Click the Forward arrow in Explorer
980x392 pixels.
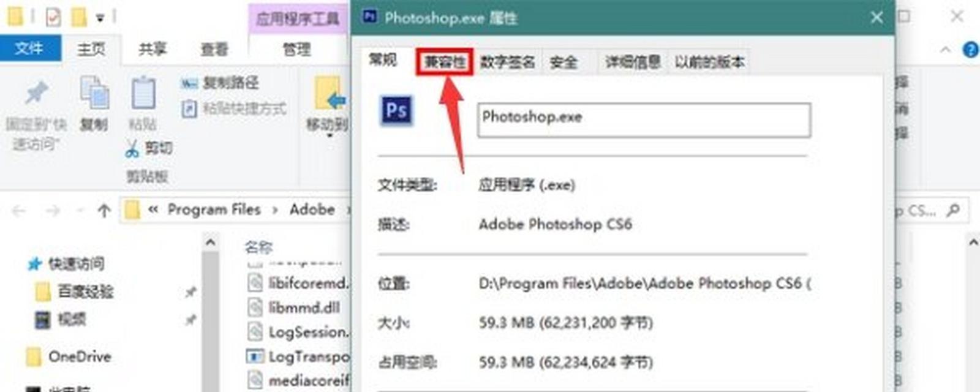[53, 211]
